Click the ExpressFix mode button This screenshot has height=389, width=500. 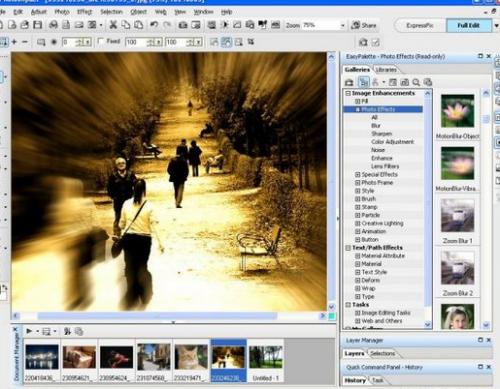pos(420,25)
